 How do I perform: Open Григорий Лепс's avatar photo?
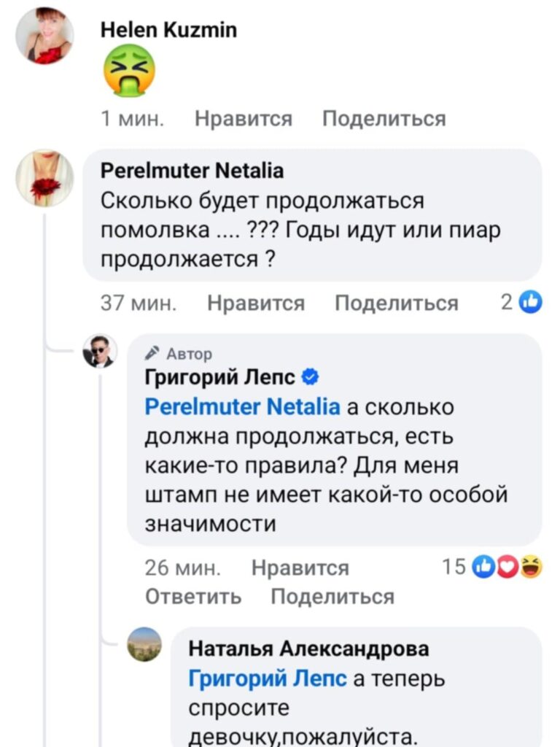coord(100,351)
